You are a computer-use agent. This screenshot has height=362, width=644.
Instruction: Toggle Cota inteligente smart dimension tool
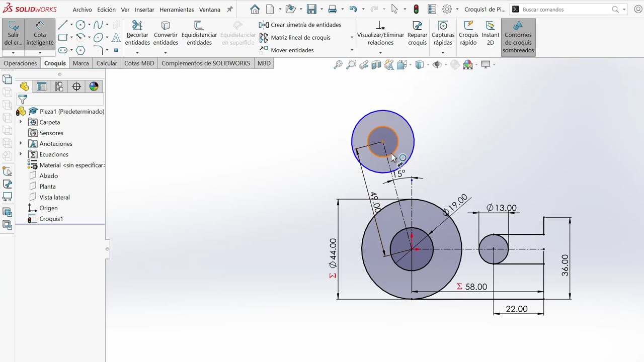[40, 34]
